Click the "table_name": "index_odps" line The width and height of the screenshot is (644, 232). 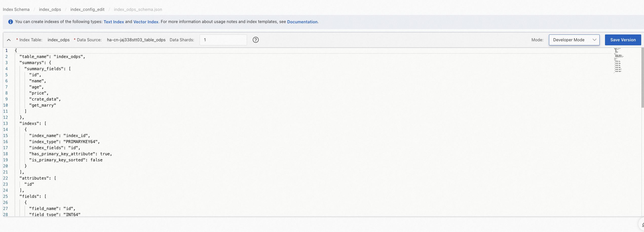click(x=52, y=56)
